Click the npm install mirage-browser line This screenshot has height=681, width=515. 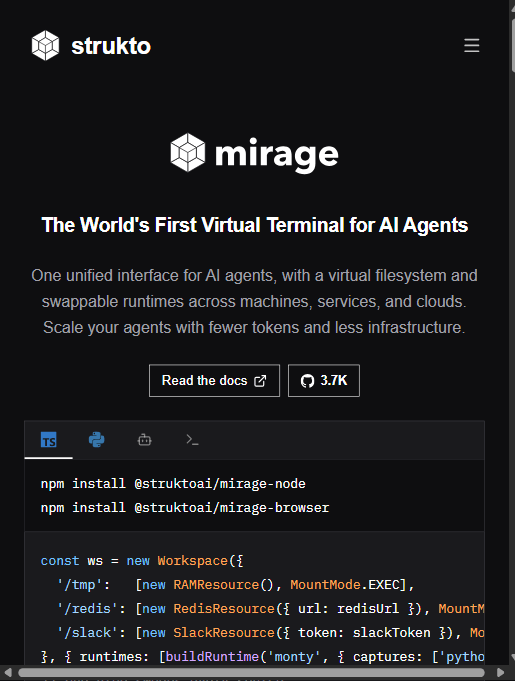185,508
